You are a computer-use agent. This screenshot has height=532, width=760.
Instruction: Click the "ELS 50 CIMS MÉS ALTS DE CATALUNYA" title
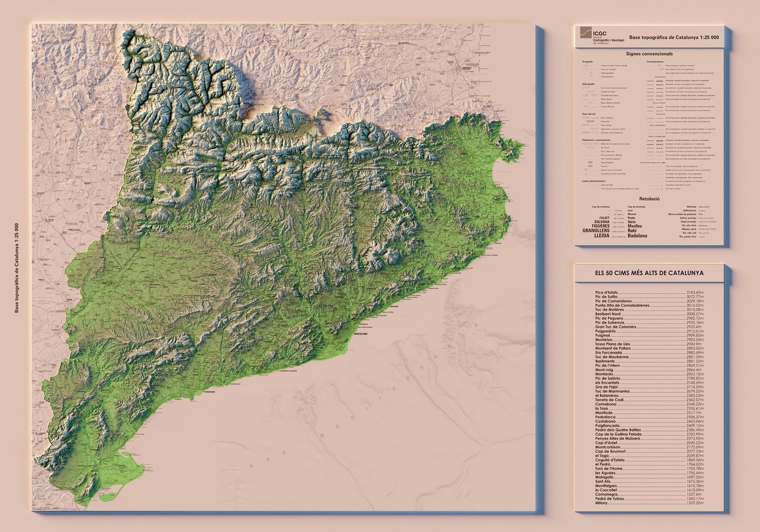649,273
